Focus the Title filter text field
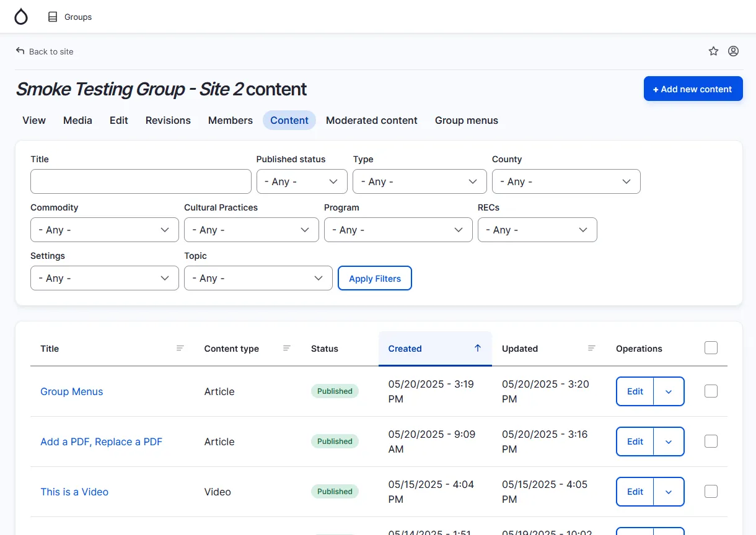The width and height of the screenshot is (756, 535). [141, 181]
